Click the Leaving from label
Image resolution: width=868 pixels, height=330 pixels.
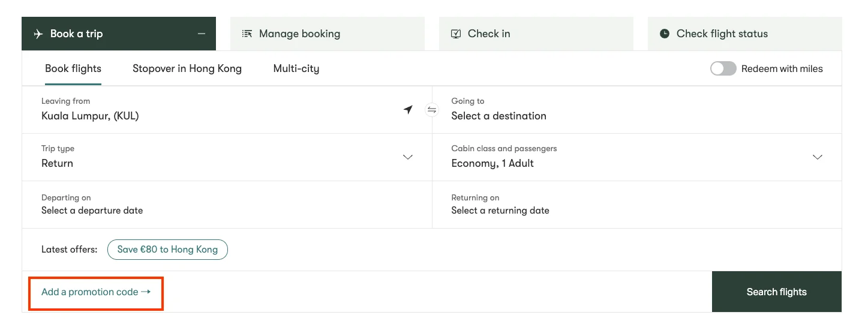pos(66,101)
